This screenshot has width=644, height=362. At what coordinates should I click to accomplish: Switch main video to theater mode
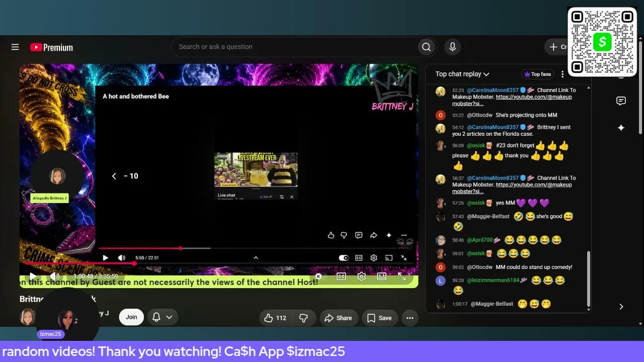[x=381, y=276]
